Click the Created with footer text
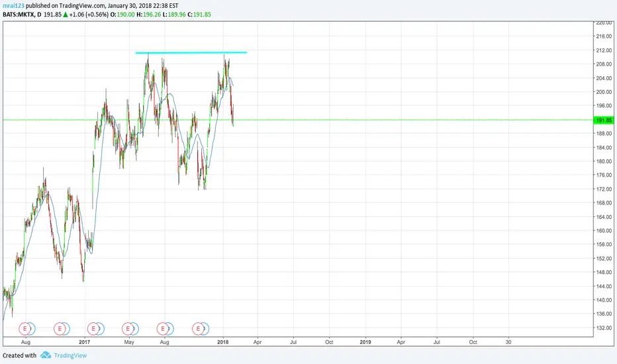Screen dimensions: 617x364 pos(19,355)
